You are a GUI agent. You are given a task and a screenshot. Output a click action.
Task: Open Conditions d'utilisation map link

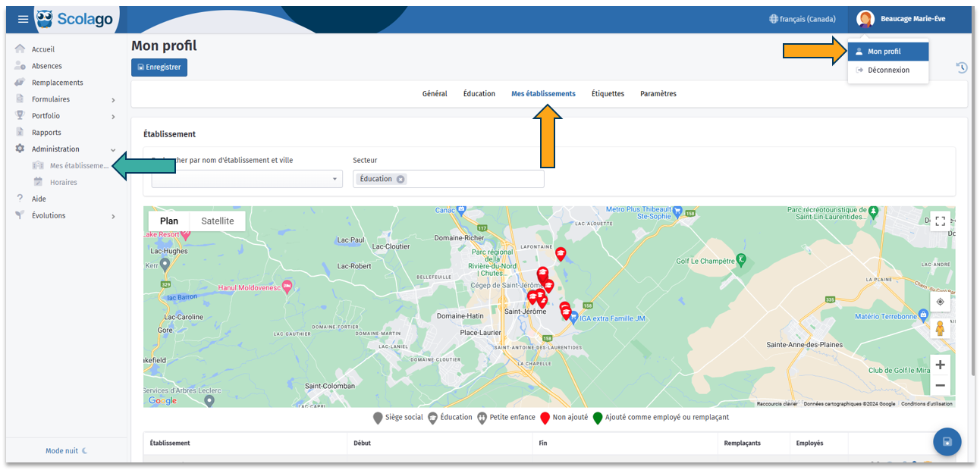click(928, 404)
